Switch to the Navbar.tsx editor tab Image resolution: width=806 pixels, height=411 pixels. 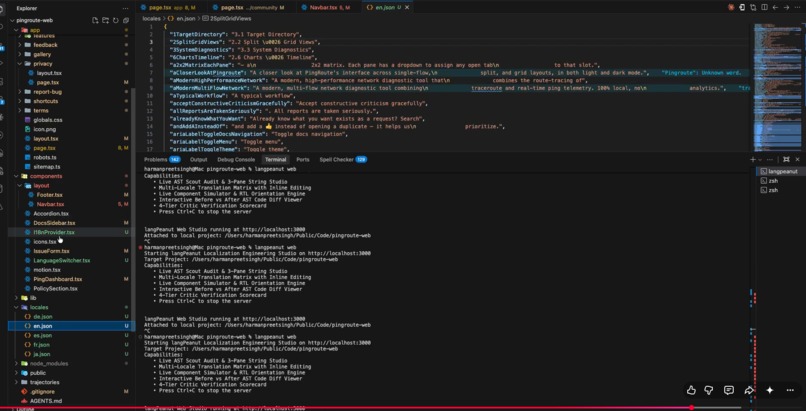tap(325, 8)
